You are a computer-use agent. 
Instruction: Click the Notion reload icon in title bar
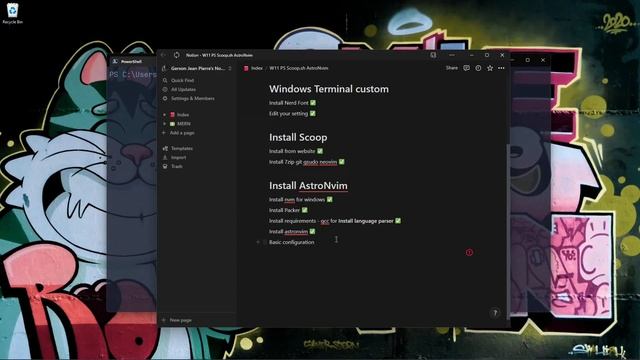177,55
